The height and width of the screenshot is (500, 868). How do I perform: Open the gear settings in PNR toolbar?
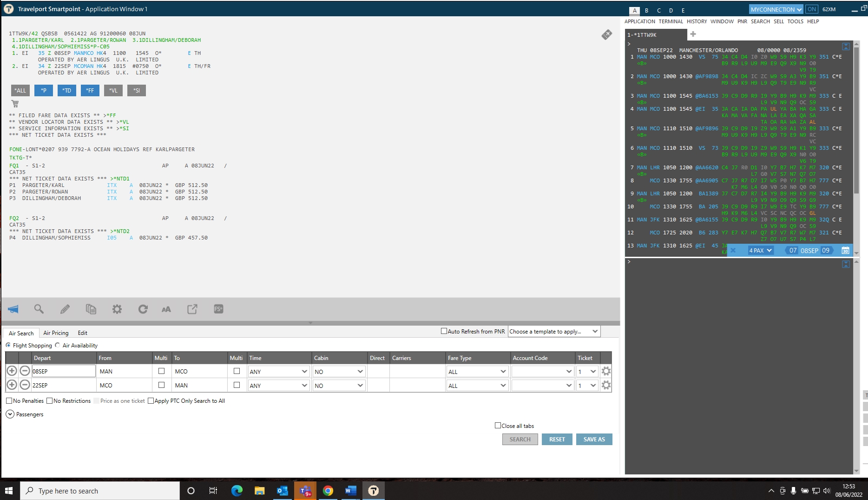click(117, 309)
